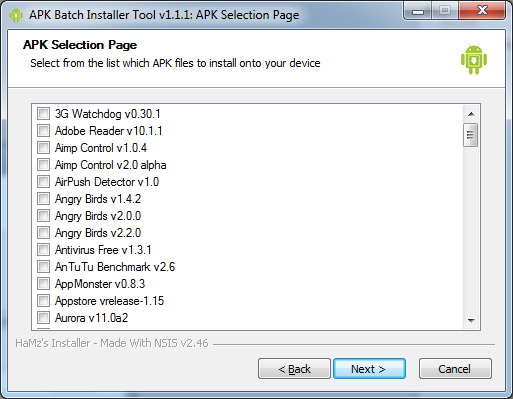
Task: Mark Angry Birds v2.2.0 for installation
Action: pyautogui.click(x=43, y=232)
